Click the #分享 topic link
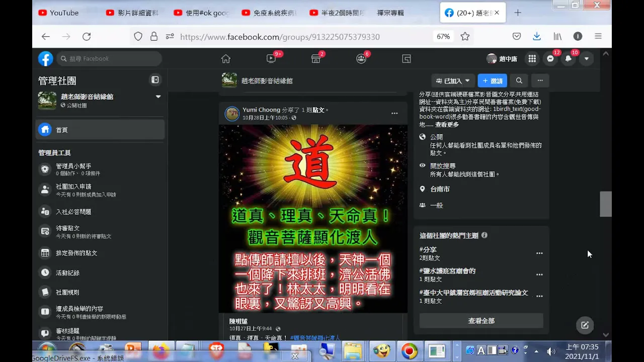The width and height of the screenshot is (644, 362). coord(428,249)
